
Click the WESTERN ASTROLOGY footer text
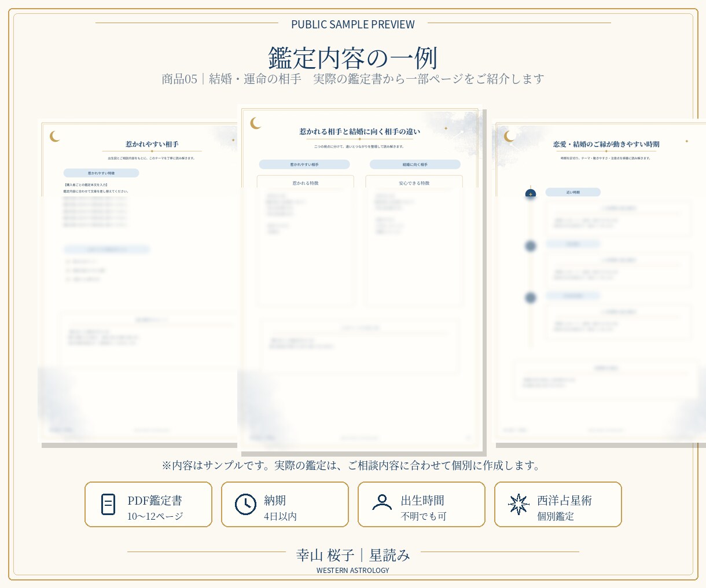pos(353,571)
